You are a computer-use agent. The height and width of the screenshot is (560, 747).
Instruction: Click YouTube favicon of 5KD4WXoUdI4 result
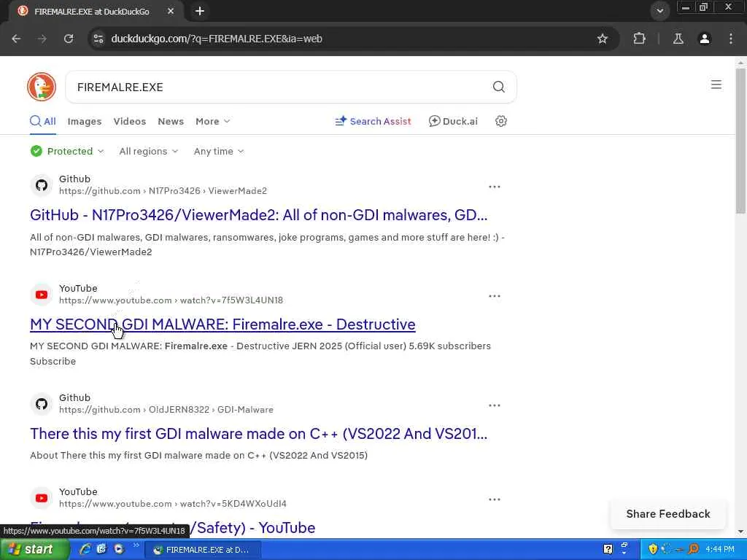click(42, 498)
